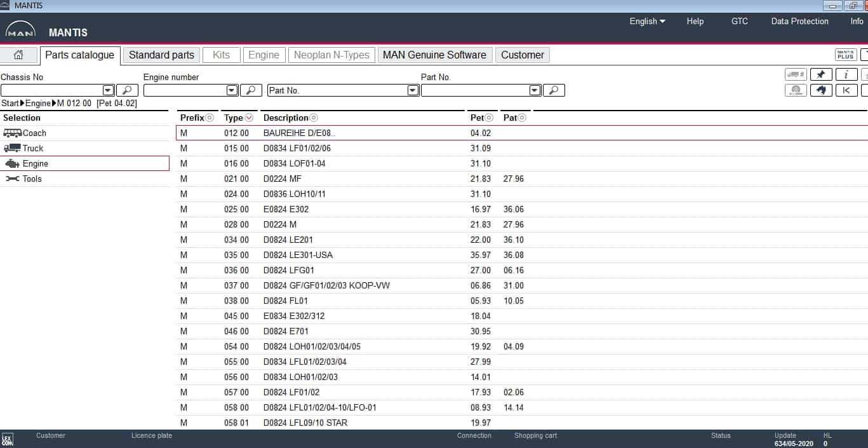Select the row D0824 LFL01/02/04-10/LFO-01
868x448 pixels.
tap(521, 407)
